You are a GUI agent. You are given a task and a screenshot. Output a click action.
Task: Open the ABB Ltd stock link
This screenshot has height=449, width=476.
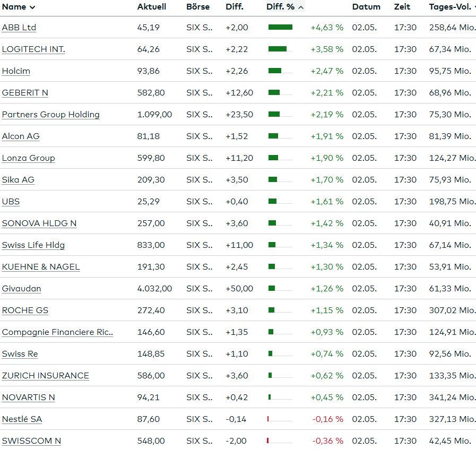[19, 27]
